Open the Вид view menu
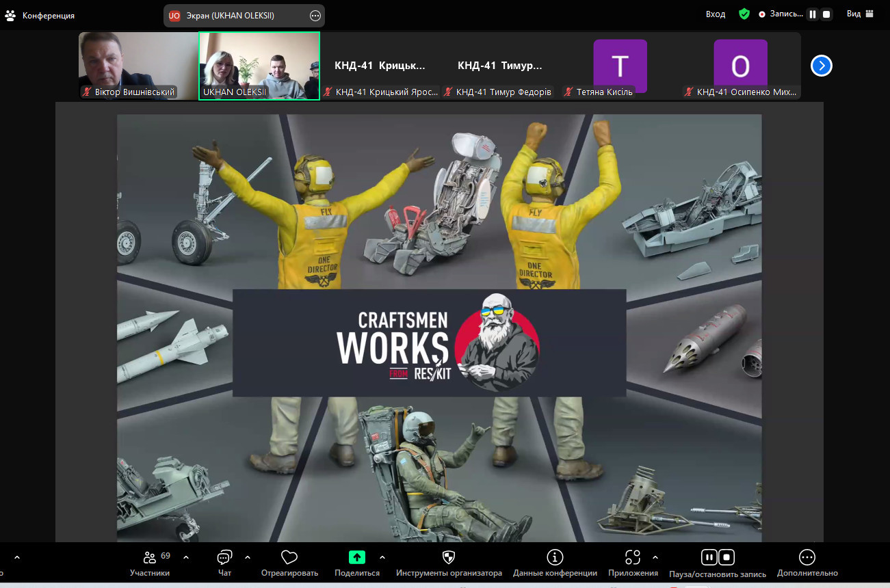890x588 pixels. (x=861, y=14)
